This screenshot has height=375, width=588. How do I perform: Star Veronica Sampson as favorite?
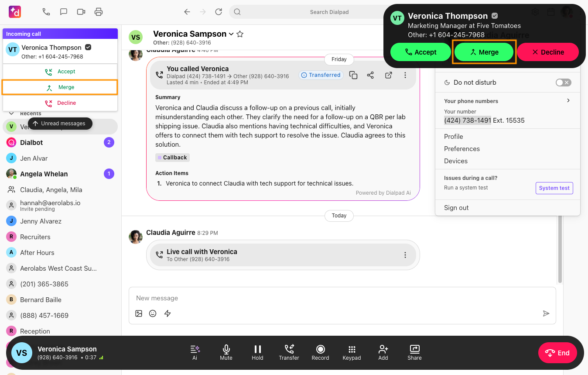coord(240,34)
